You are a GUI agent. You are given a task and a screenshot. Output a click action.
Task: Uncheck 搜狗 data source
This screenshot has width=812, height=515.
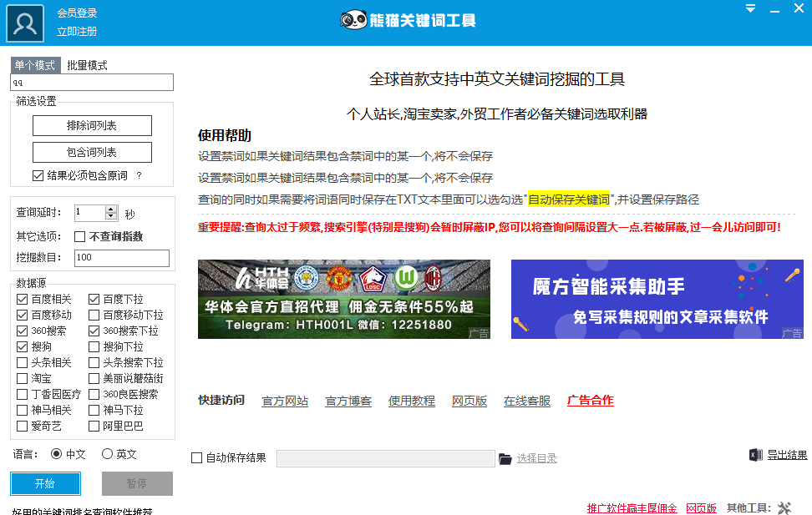coord(22,346)
